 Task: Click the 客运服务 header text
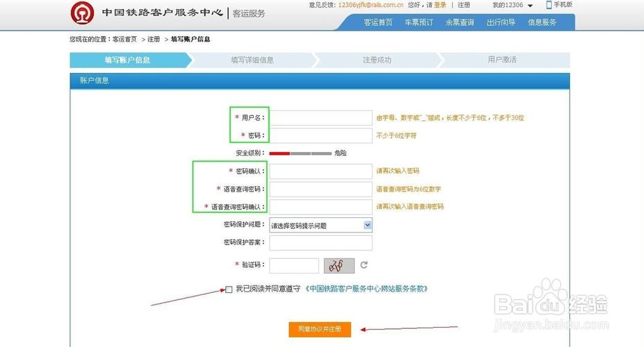coord(249,14)
